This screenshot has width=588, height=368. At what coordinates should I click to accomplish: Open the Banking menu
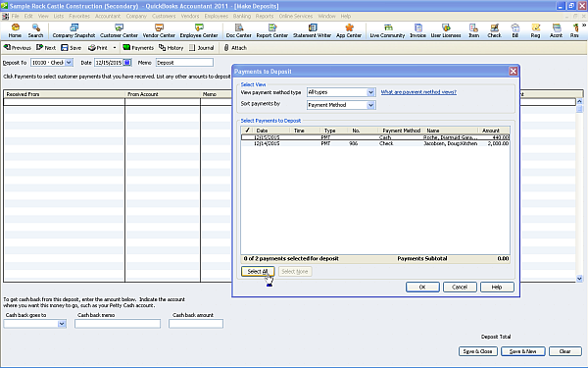click(242, 16)
